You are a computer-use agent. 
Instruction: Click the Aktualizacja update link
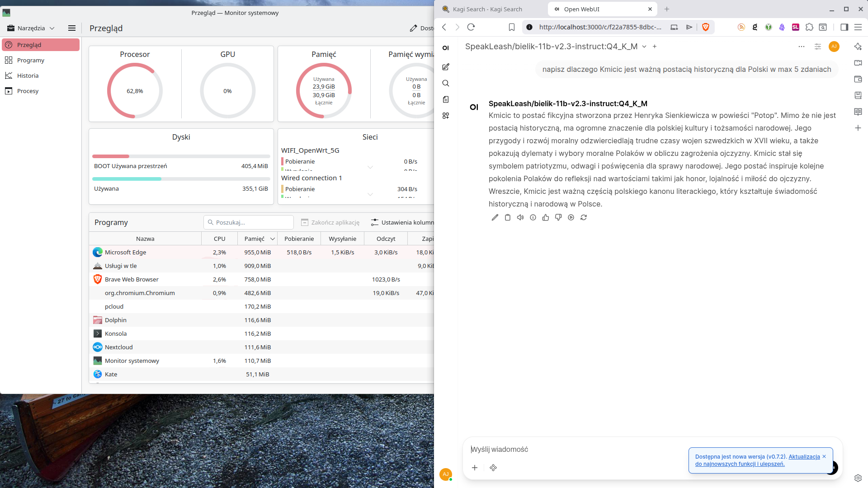pyautogui.click(x=804, y=456)
